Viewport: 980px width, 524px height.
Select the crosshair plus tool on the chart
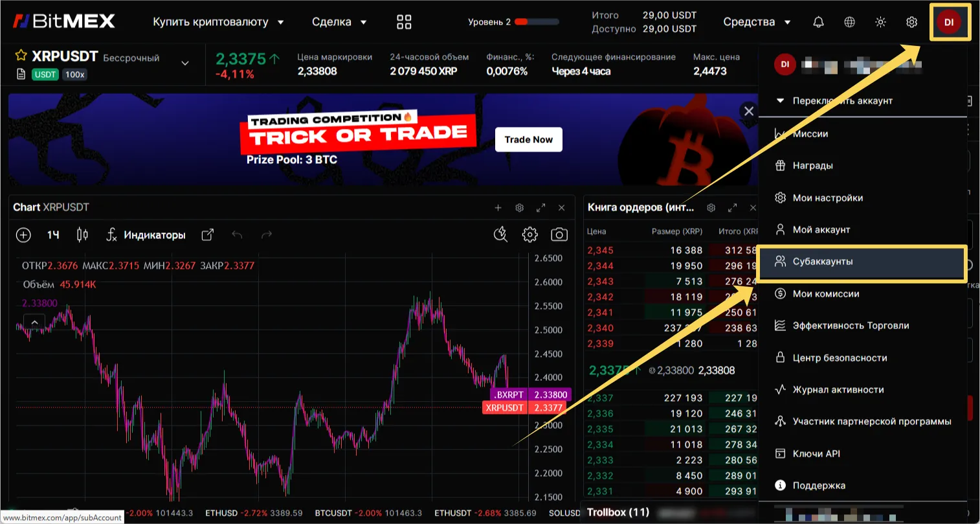click(23, 234)
